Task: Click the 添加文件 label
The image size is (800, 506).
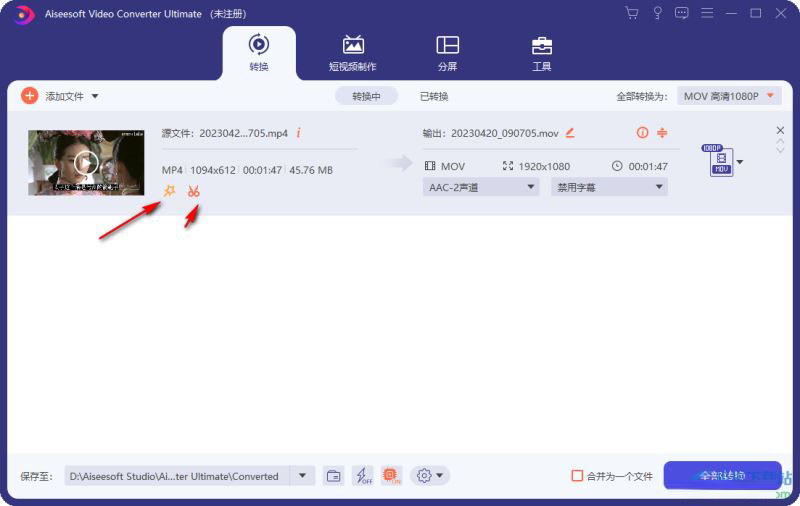Action: (x=64, y=96)
